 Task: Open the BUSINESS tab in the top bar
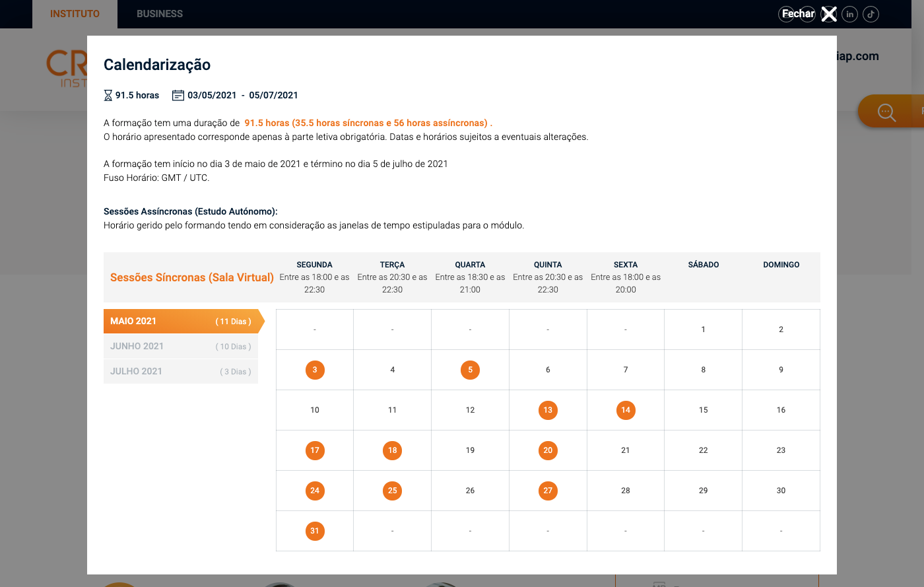coord(160,14)
